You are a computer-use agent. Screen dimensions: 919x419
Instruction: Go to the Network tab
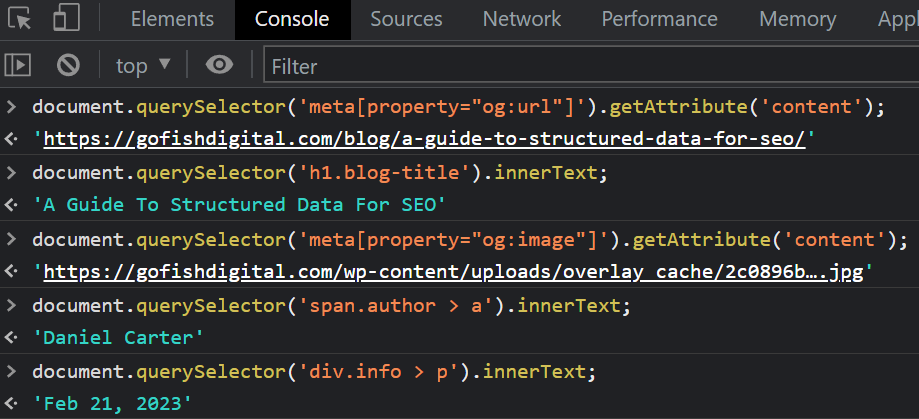click(x=522, y=19)
